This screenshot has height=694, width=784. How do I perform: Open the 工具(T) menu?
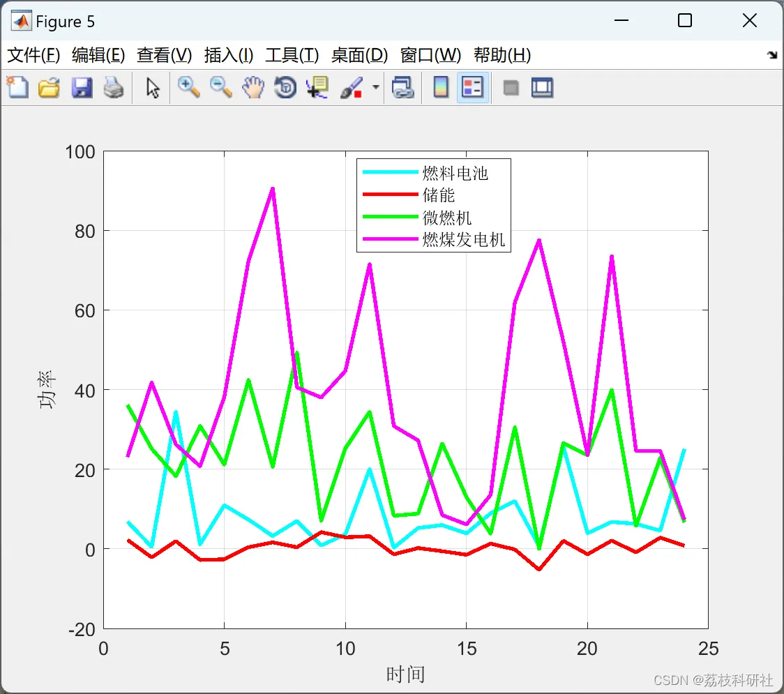click(292, 55)
